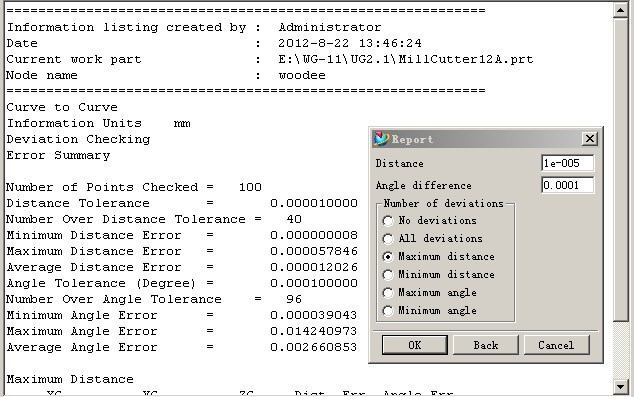The height and width of the screenshot is (397, 634).
Task: Select the All deviations option
Action: click(x=433, y=239)
